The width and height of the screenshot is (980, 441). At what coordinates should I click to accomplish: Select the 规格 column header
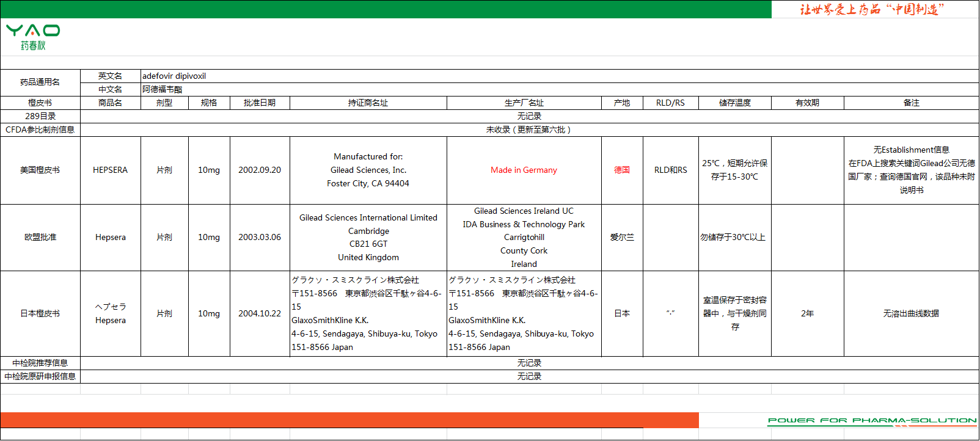(209, 103)
